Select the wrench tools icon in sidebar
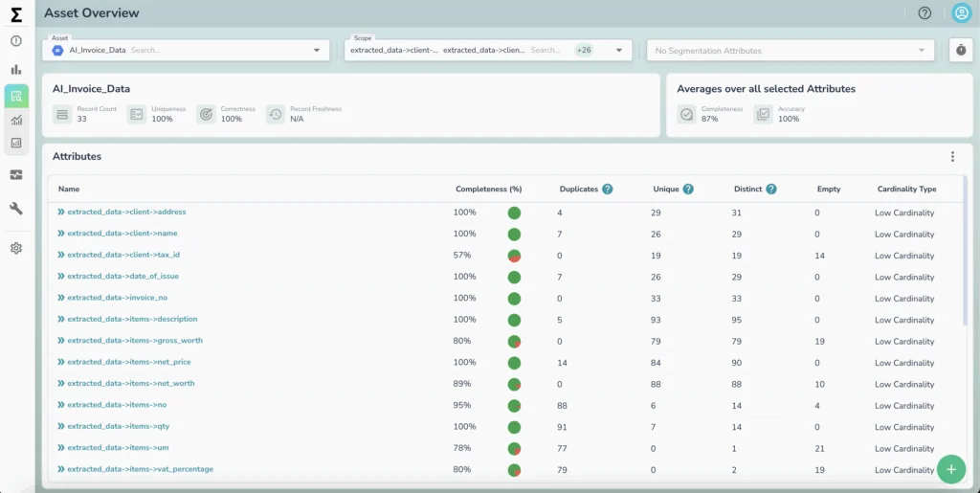Image resolution: width=980 pixels, height=493 pixels. [16, 209]
